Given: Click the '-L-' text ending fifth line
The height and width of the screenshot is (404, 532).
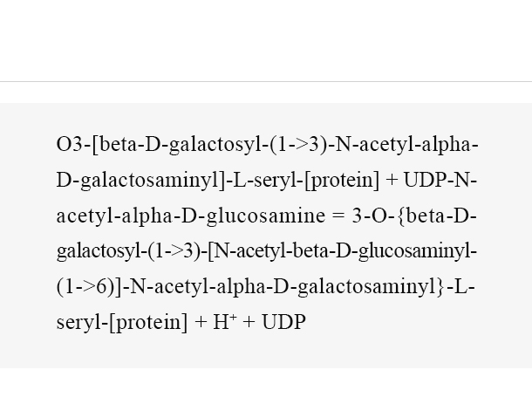Looking at the screenshot, I should click(x=460, y=287).
